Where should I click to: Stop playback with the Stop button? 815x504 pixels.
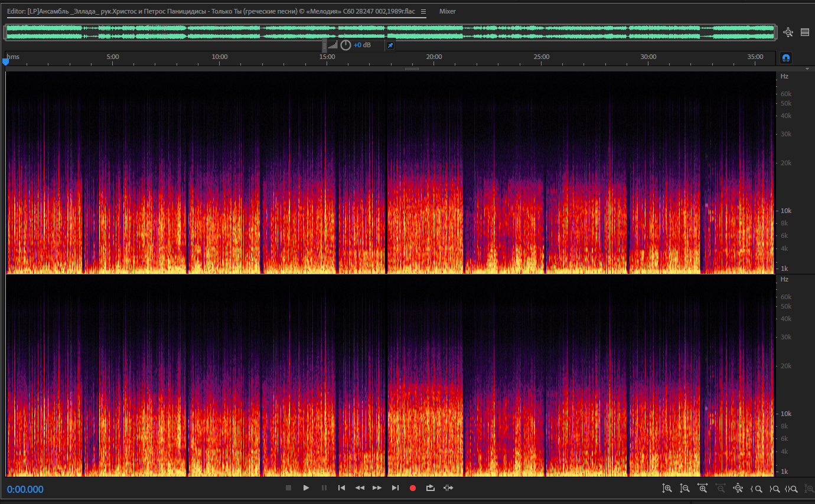coord(289,488)
